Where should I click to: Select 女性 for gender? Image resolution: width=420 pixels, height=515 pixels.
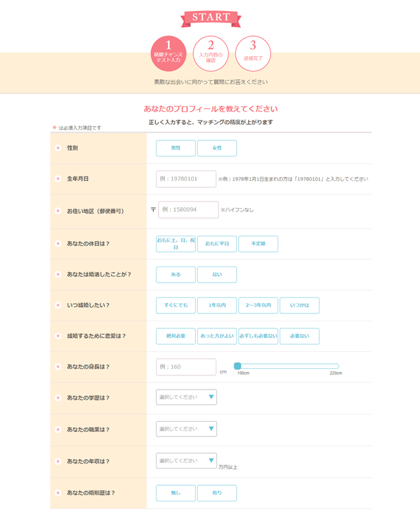pyautogui.click(x=217, y=148)
